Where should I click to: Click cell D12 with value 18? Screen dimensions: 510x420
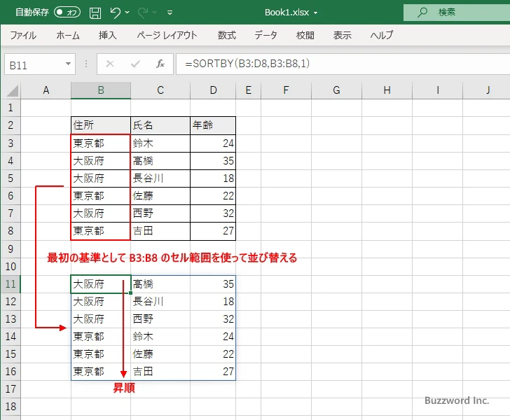213,302
